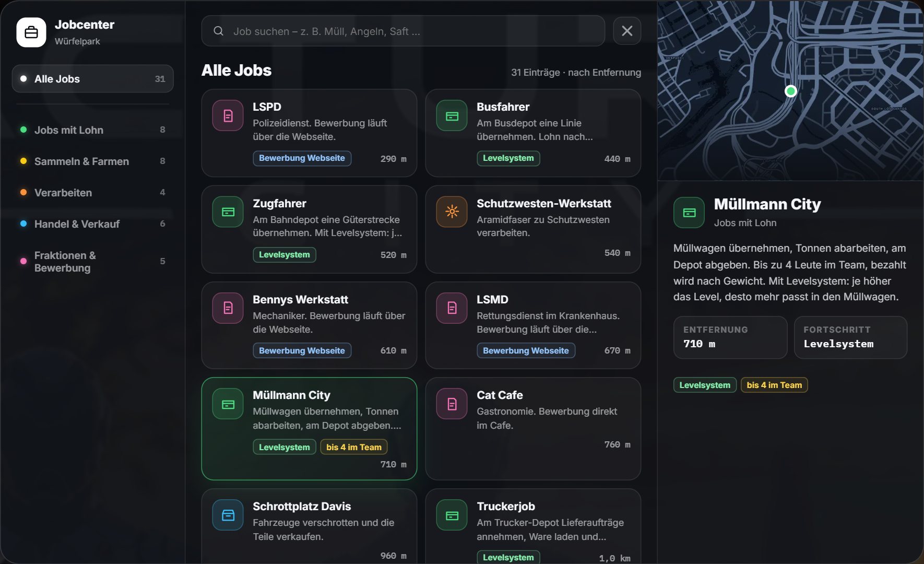The image size is (924, 564).
Task: Open the LSPD job card
Action: point(309,133)
